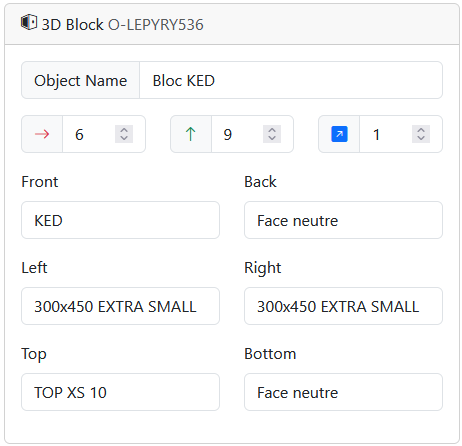Increase the height value above 9
462x446 pixels.
click(x=272, y=130)
